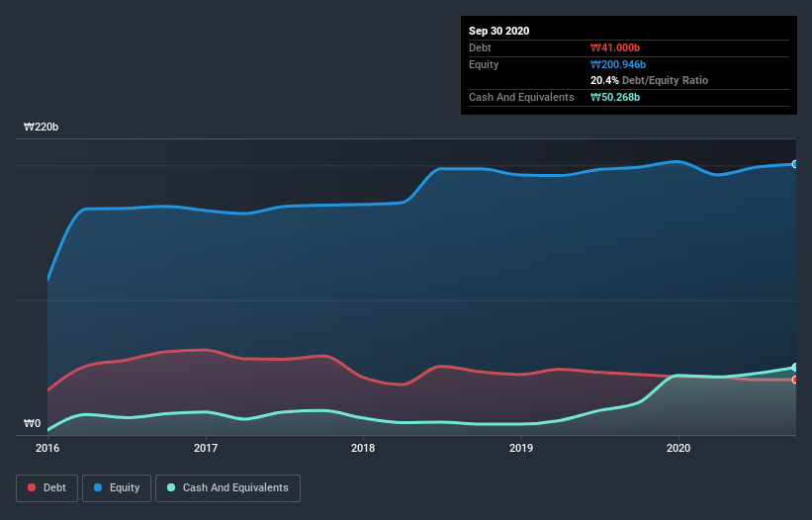Click the ₩50.268b cash value
Image resolution: width=812 pixels, height=520 pixels.
[615, 97]
